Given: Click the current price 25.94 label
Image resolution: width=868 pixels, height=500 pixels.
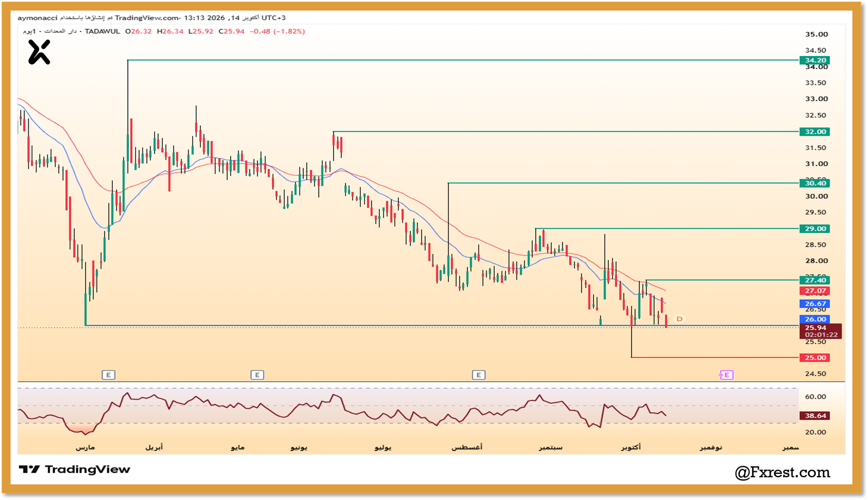Looking at the screenshot, I should (815, 327).
